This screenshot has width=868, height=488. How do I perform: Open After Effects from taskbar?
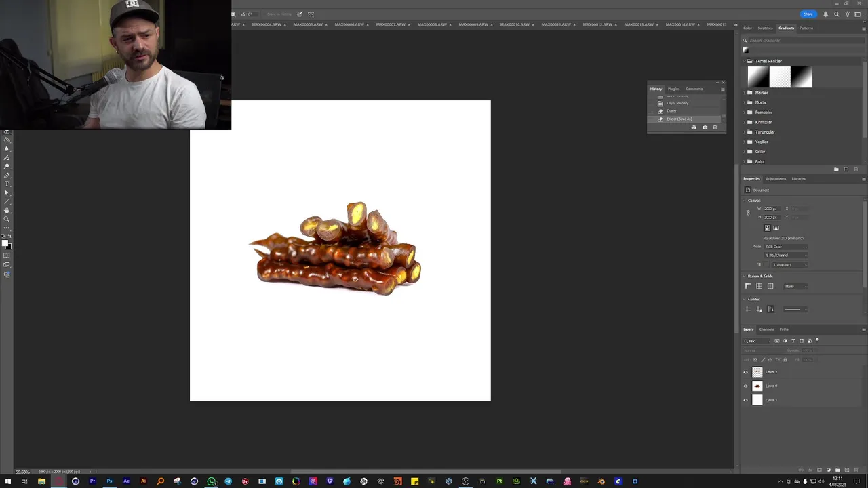click(126, 481)
